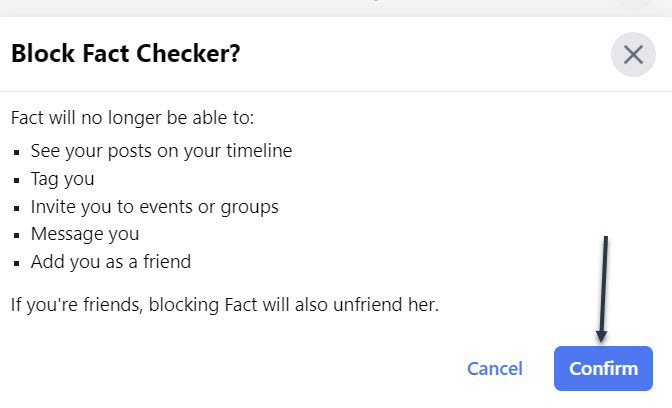Click the "Tag you" list item
The width and height of the screenshot is (672, 408).
63,179
